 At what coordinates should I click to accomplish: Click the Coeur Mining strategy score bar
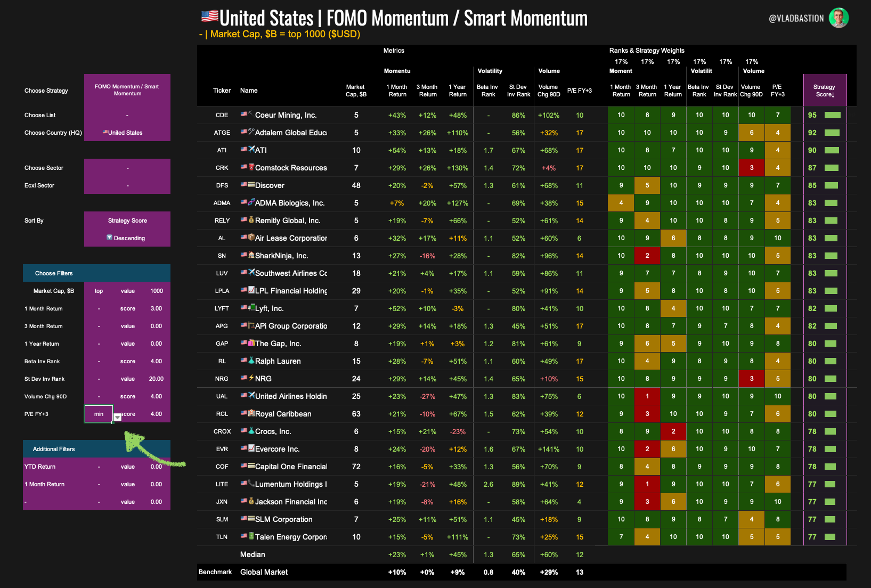832,115
